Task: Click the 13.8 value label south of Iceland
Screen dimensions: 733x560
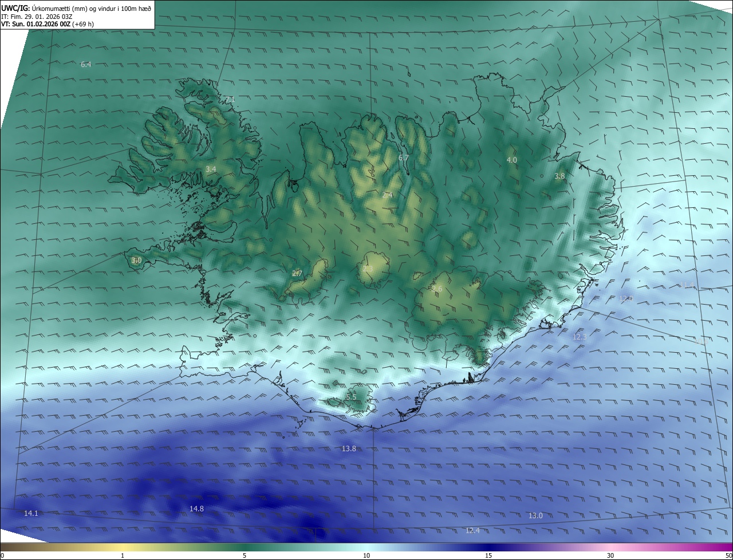Action: 349,449
